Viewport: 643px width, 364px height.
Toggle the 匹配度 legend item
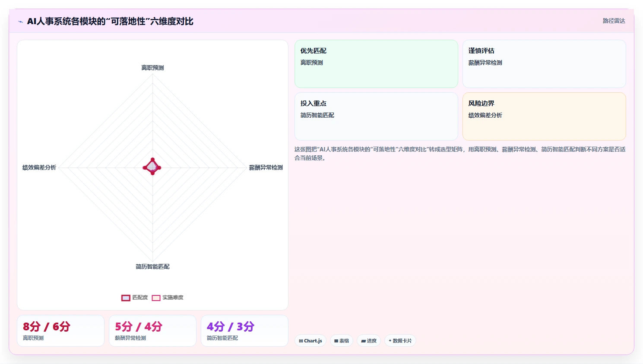point(135,298)
